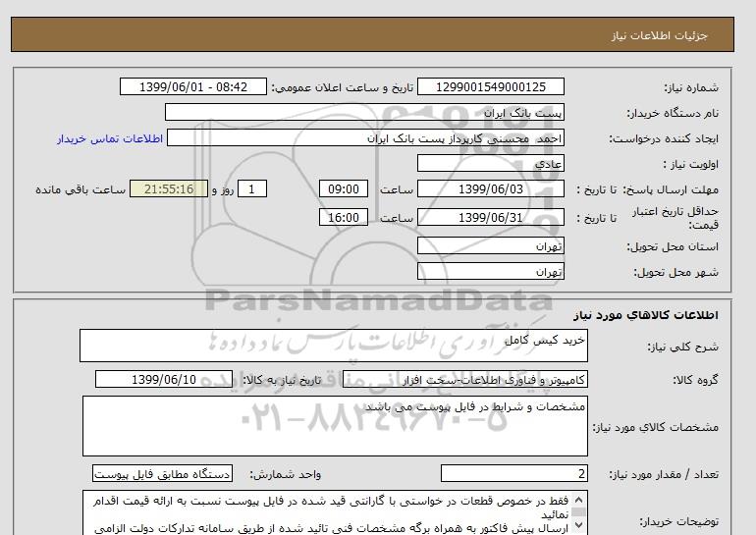
Task: Click the delivery city field تهران
Action: (x=490, y=271)
